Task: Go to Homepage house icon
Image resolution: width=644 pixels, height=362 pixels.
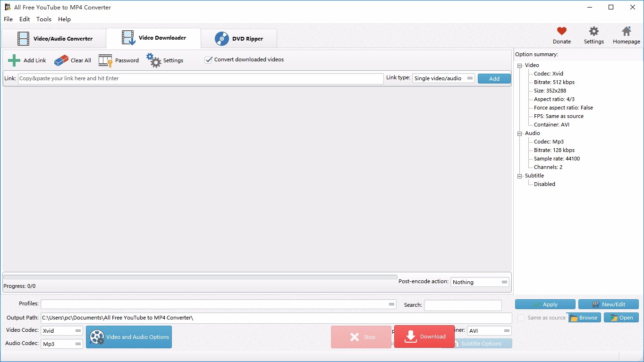Action: tap(627, 31)
